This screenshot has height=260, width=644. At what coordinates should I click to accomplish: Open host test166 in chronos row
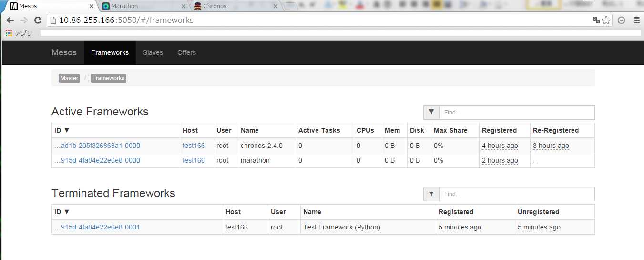[x=194, y=146]
